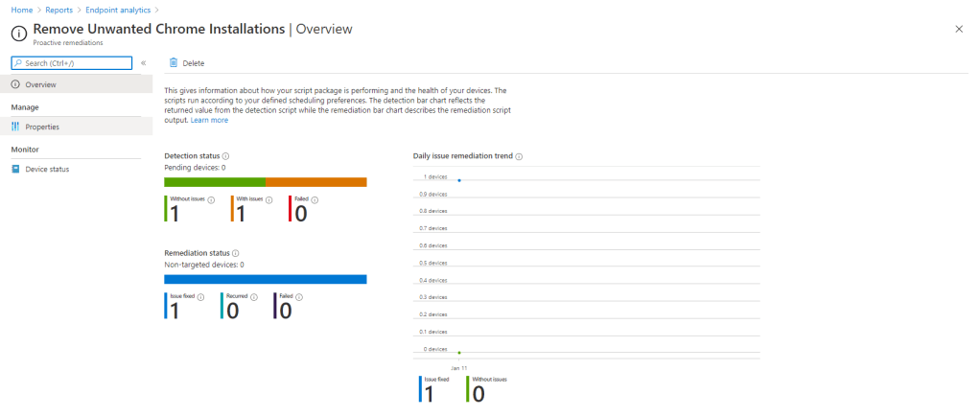Open the Overview menu item
The height and width of the screenshot is (417, 980).
pos(40,84)
